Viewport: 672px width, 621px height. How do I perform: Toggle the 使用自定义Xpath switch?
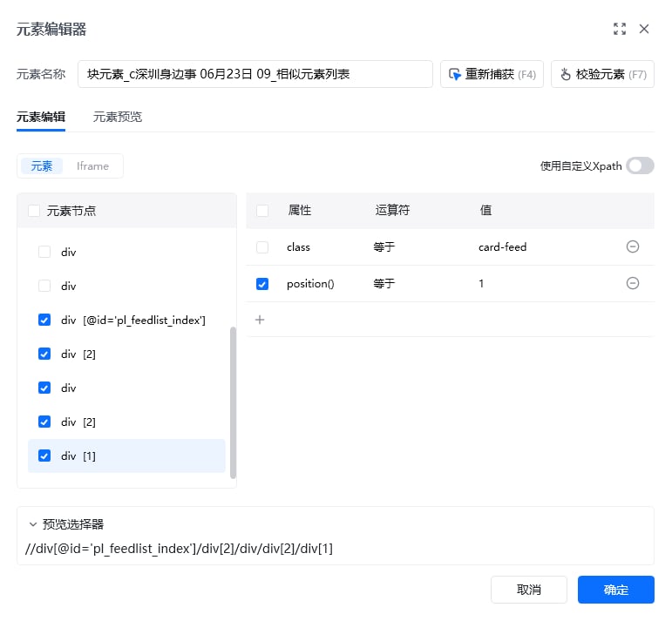tap(640, 165)
